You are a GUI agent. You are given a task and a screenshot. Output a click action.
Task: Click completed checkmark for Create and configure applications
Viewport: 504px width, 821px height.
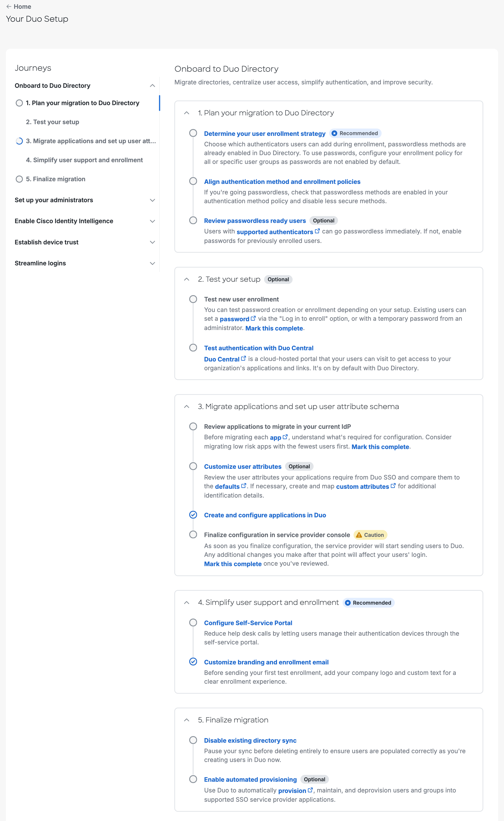pyautogui.click(x=193, y=515)
